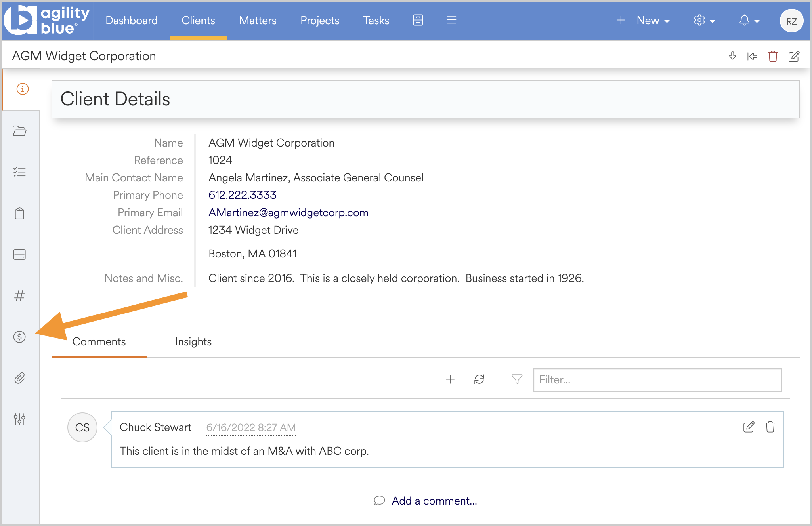Click the Boston, MA 01841 address line
This screenshot has height=526, width=812.
point(253,253)
